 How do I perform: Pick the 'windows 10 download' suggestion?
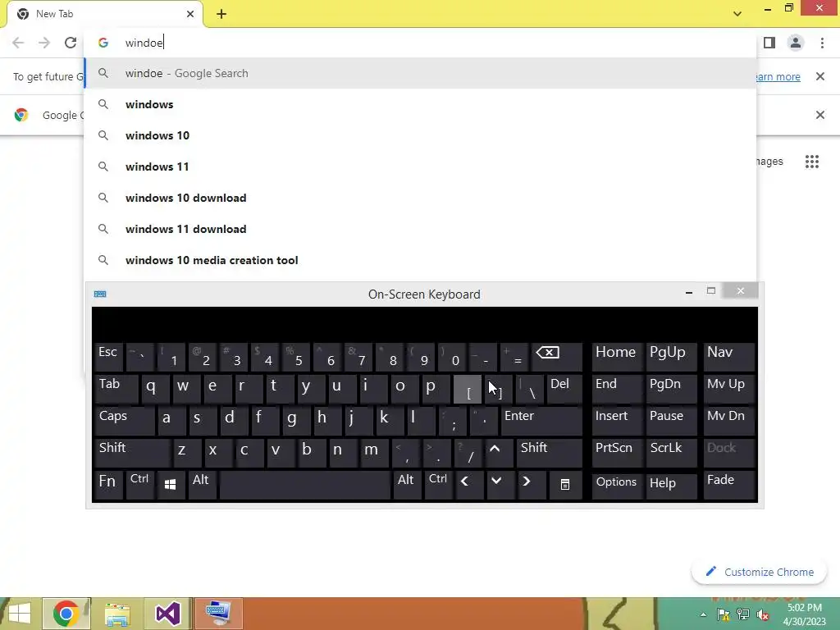(421, 198)
